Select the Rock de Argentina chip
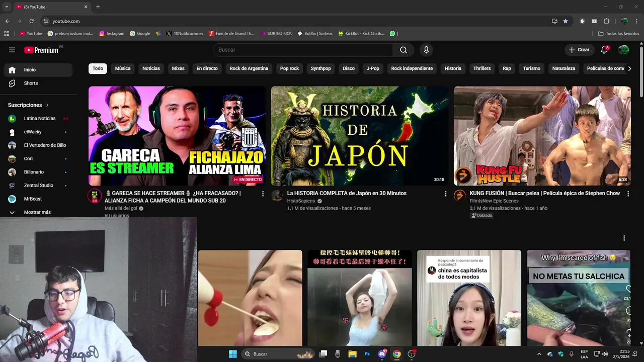644x362 pixels. point(249,68)
